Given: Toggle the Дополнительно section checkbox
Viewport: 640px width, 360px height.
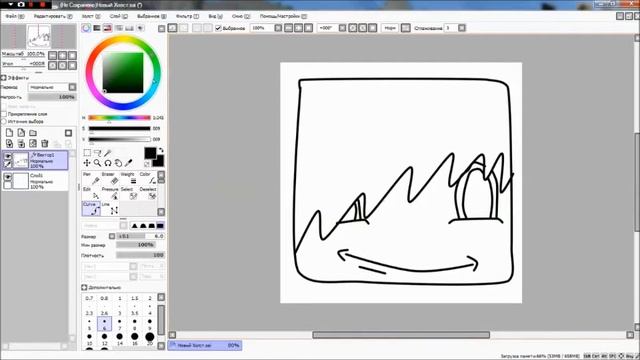Looking at the screenshot, I should click(x=84, y=287).
